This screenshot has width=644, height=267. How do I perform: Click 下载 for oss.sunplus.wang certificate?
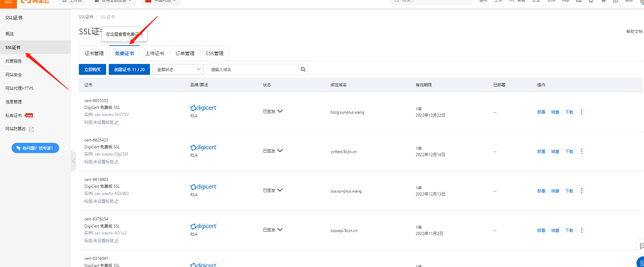tap(569, 191)
